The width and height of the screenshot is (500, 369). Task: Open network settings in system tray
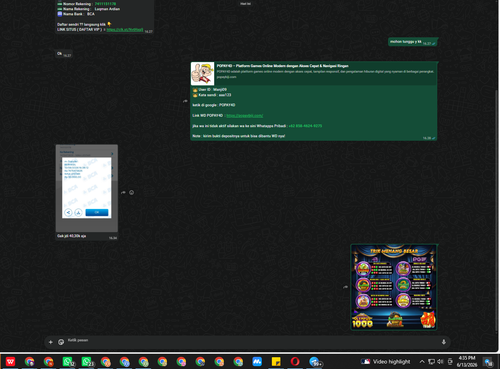click(x=431, y=362)
